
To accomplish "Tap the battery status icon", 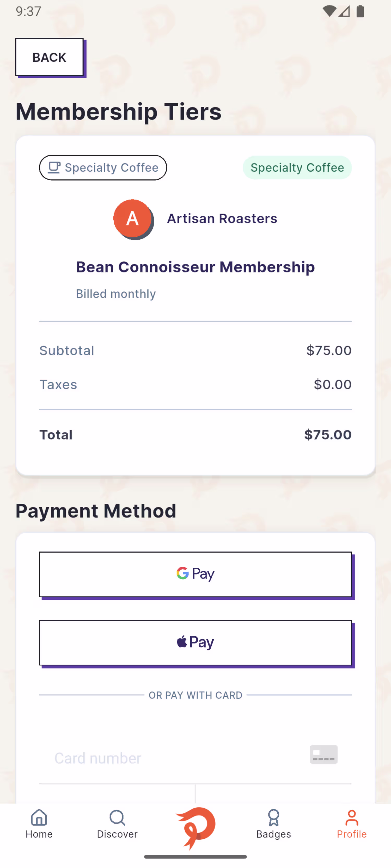I will tap(360, 11).
